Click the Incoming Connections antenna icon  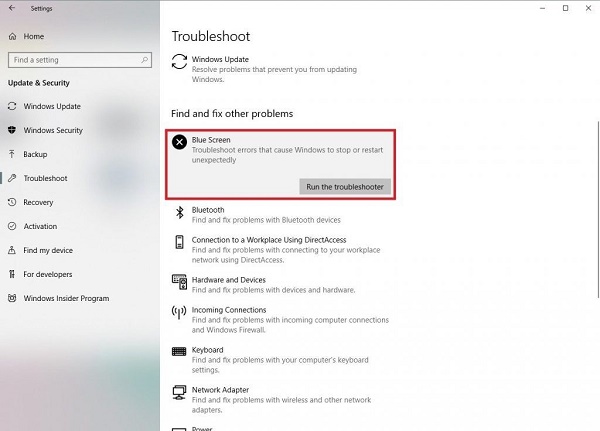click(179, 312)
